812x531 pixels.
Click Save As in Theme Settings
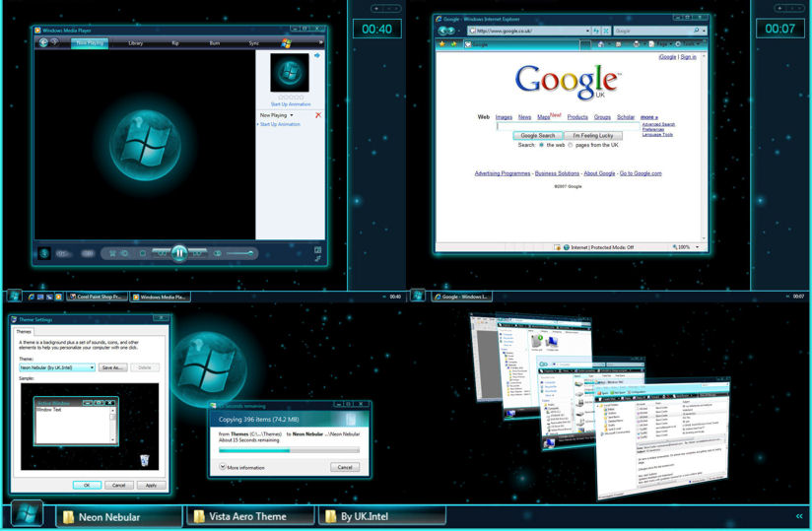point(113,367)
